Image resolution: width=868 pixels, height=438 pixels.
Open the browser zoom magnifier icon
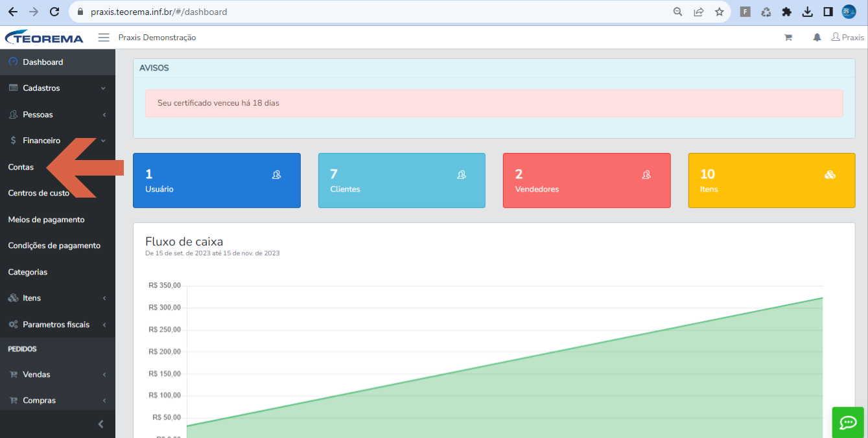(678, 12)
